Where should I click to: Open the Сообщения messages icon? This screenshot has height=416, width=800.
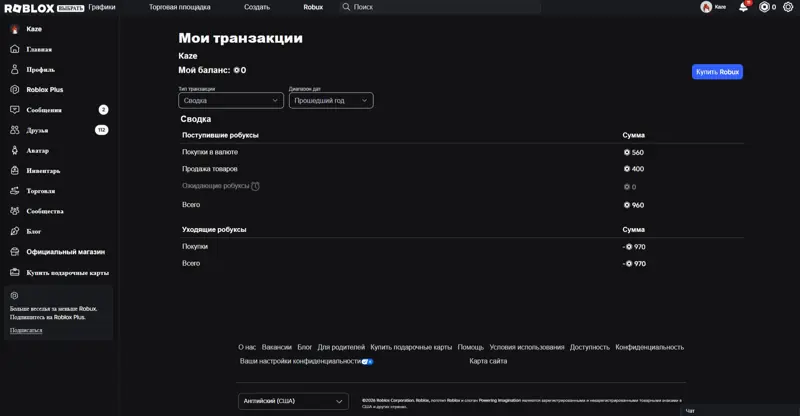coord(15,110)
